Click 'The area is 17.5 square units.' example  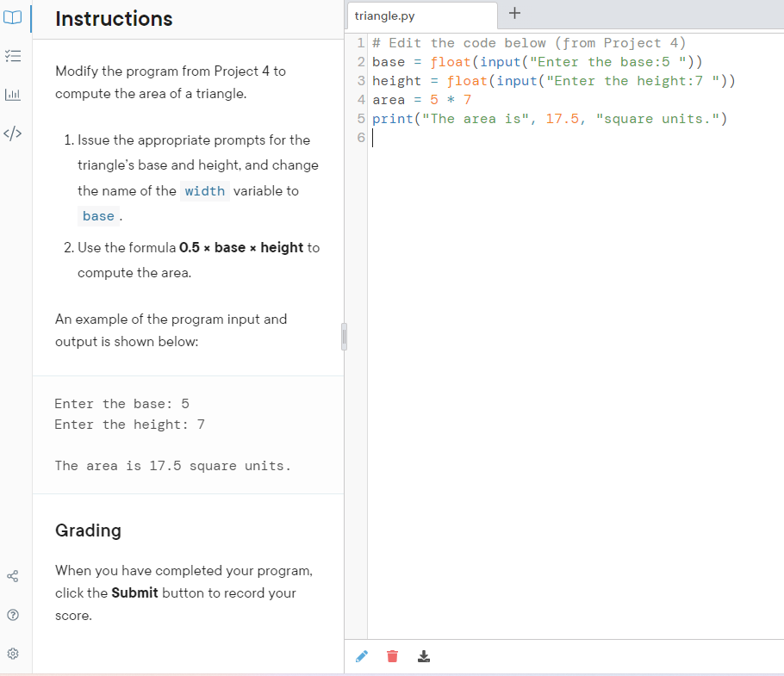pyautogui.click(x=173, y=466)
